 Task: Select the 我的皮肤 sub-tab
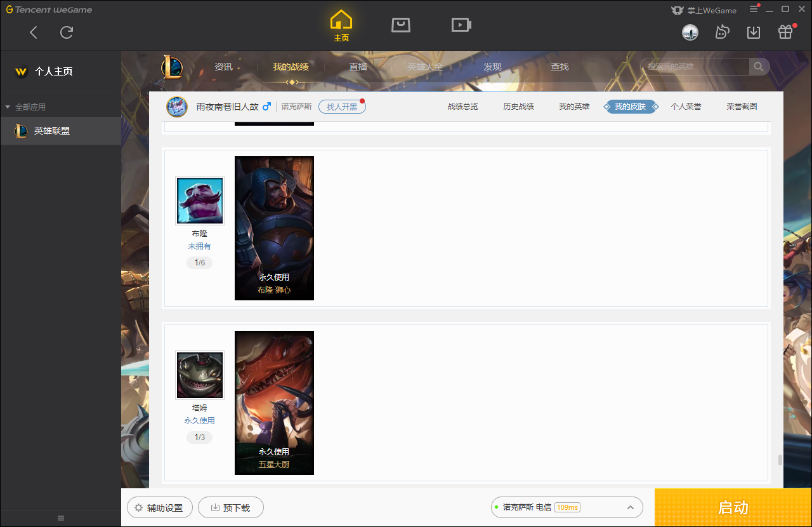[x=631, y=107]
